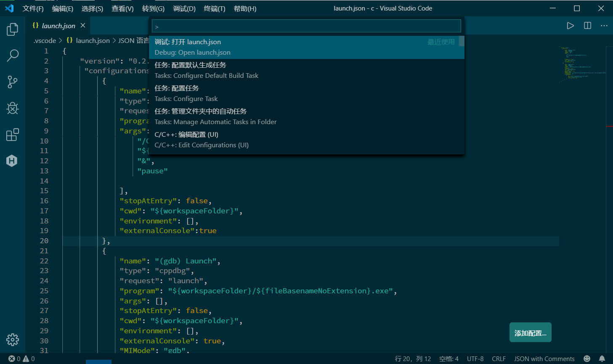Close the launch.json tab

tap(83, 26)
